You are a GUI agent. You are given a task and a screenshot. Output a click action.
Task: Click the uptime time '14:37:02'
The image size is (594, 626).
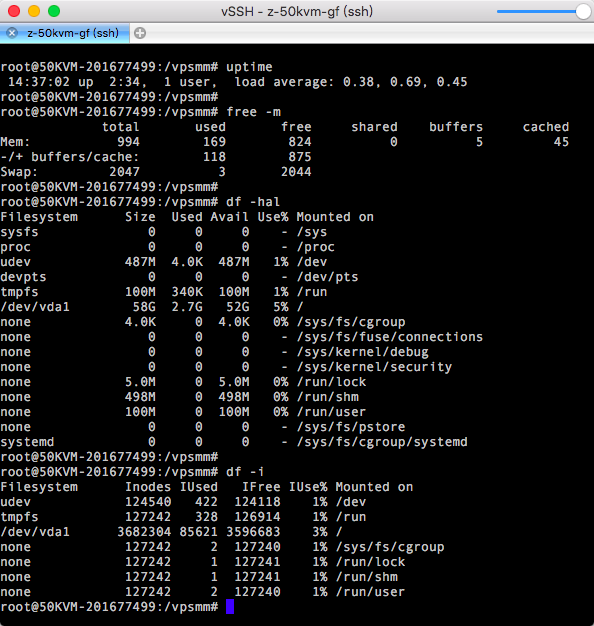pos(39,82)
